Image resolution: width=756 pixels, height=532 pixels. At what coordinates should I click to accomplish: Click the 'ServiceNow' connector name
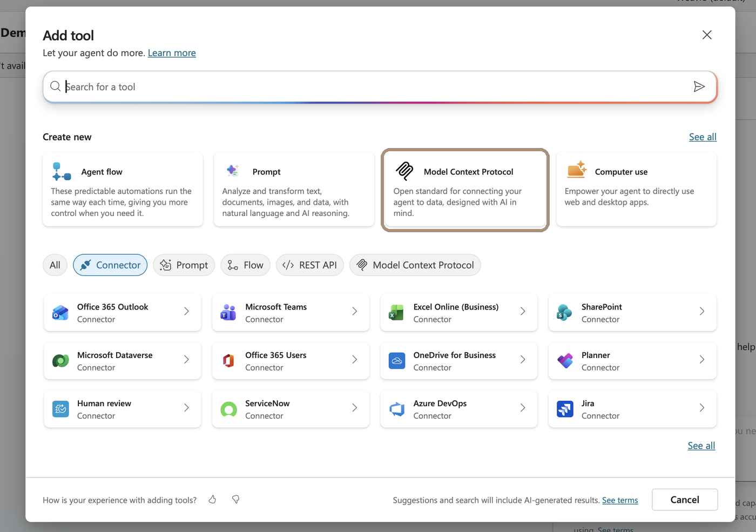267,403
